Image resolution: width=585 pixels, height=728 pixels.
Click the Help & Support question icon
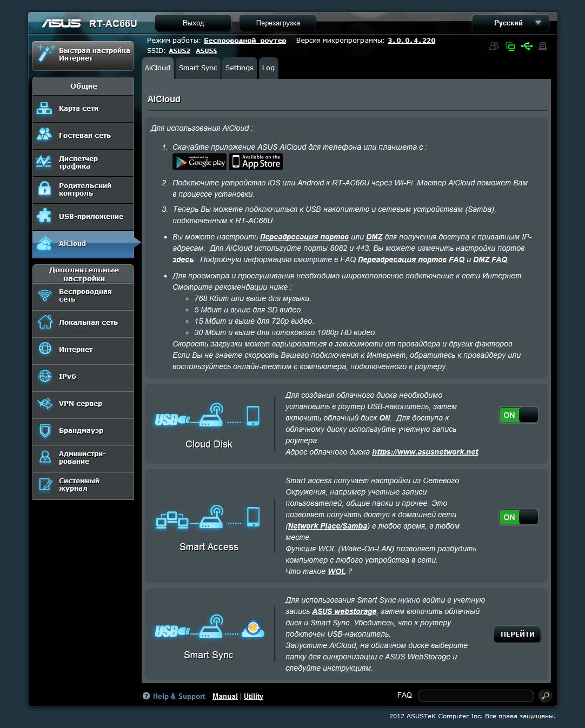click(146, 696)
